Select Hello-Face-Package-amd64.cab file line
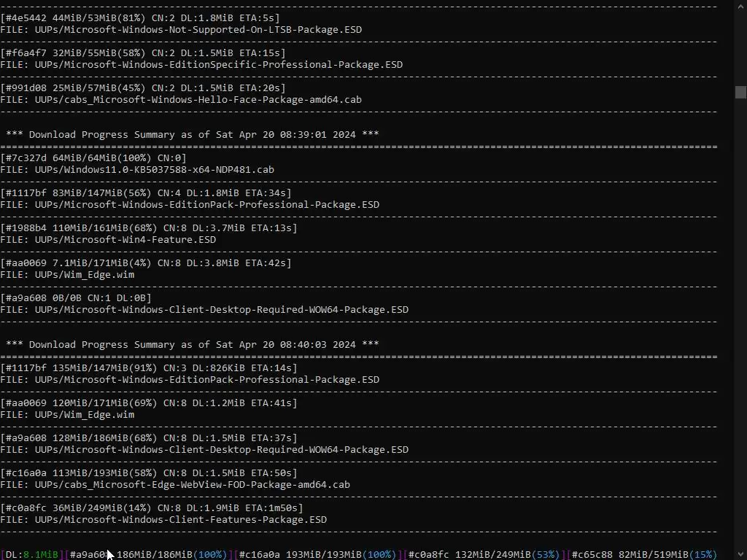747x560 pixels. [x=181, y=100]
